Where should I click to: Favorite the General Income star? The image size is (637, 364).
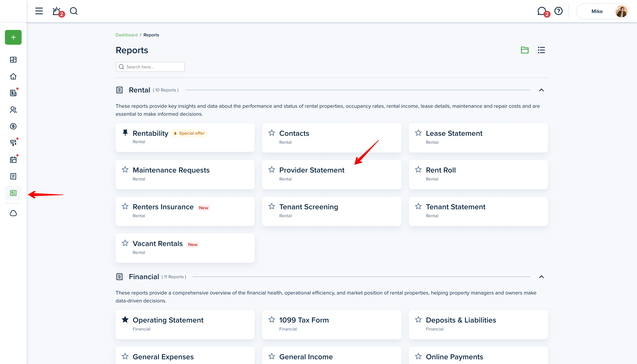(x=272, y=356)
